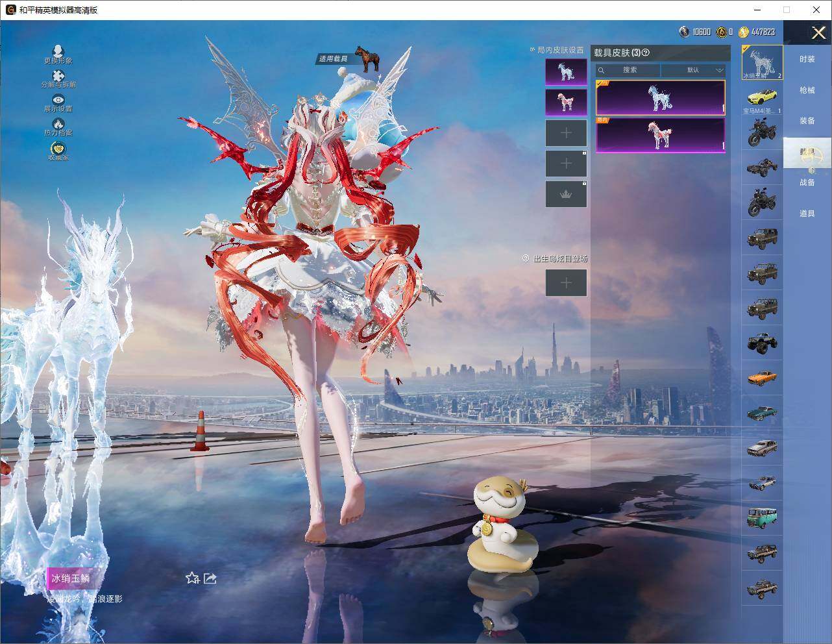832x644 pixels.
Task: Maximize the emulator window
Action: pyautogui.click(x=787, y=10)
